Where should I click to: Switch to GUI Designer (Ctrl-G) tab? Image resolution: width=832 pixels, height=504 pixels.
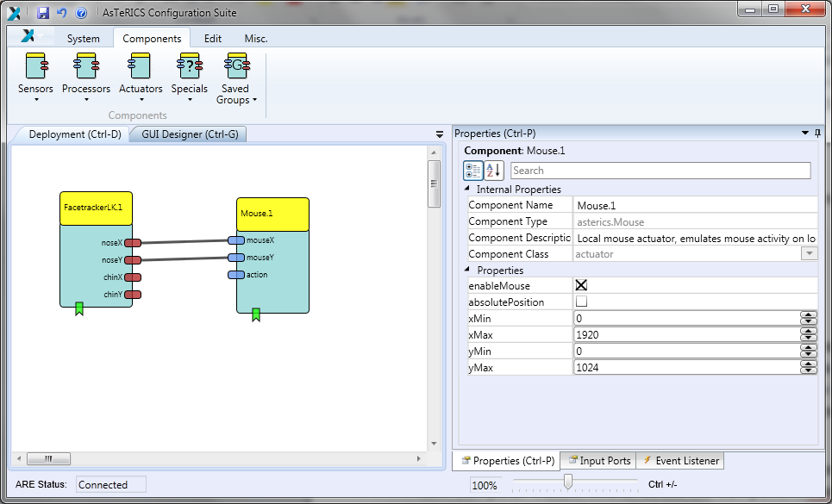click(190, 134)
